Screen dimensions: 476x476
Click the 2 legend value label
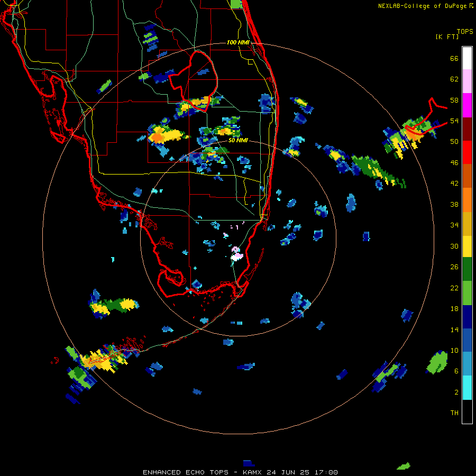[456, 392]
